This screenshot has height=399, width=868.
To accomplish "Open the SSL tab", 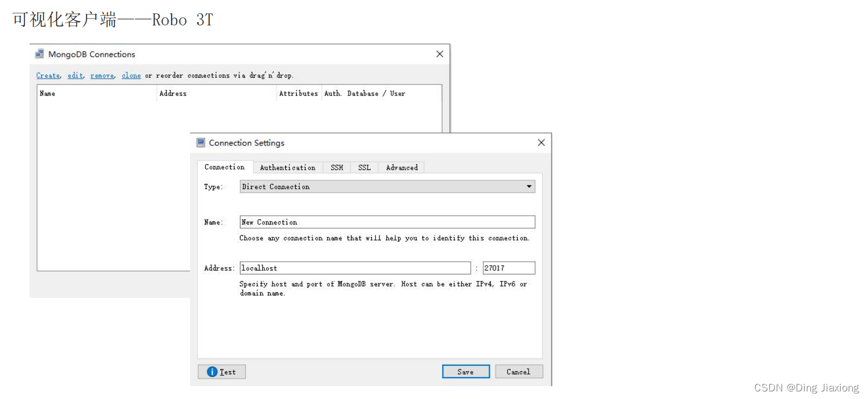I will (x=364, y=168).
